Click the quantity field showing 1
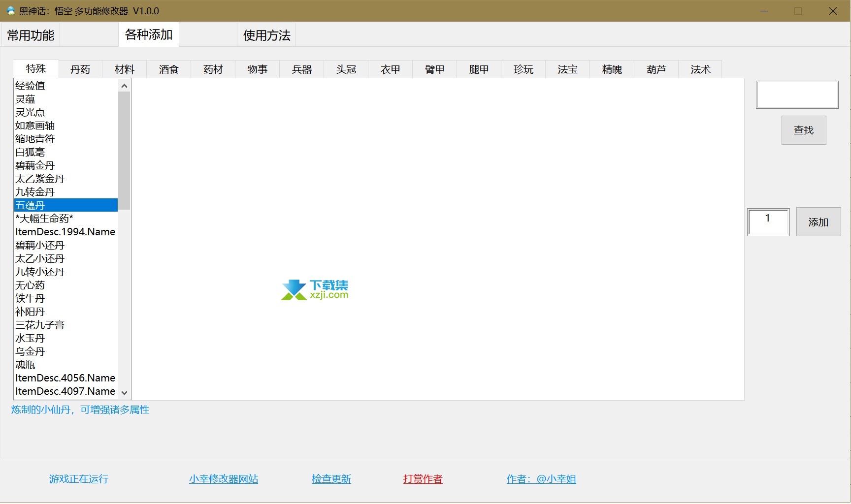This screenshot has width=851, height=504. coord(768,222)
